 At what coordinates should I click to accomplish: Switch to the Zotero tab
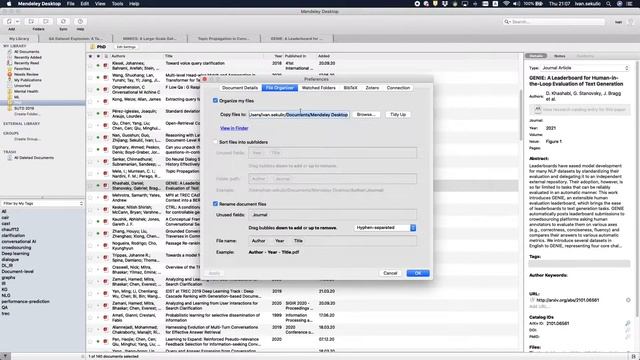tap(372, 88)
